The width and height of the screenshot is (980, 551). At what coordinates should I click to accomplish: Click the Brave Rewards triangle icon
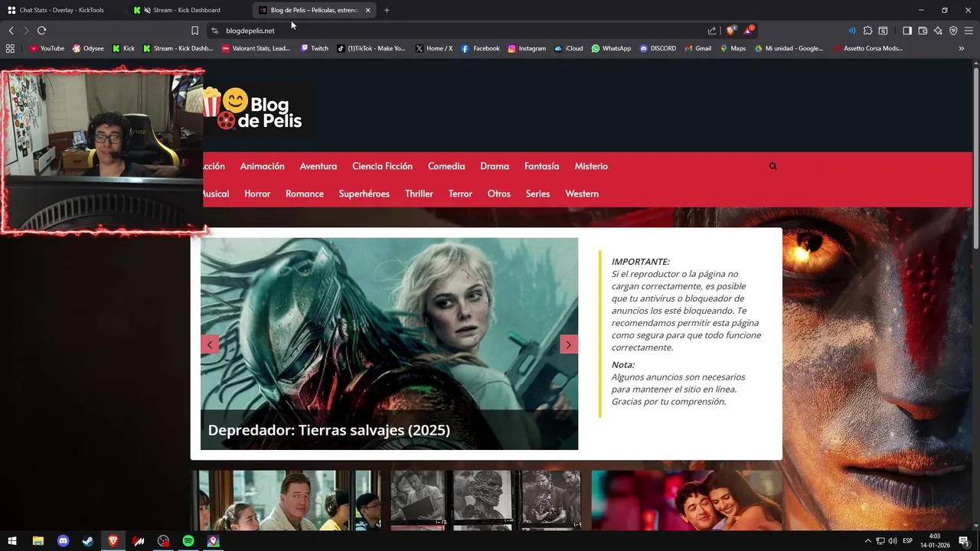tap(749, 31)
